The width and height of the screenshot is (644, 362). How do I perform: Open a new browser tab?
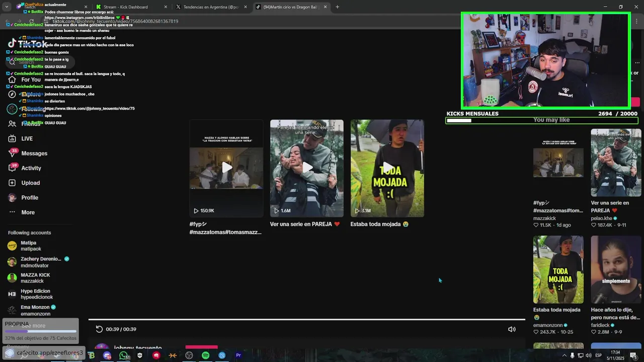(x=337, y=7)
